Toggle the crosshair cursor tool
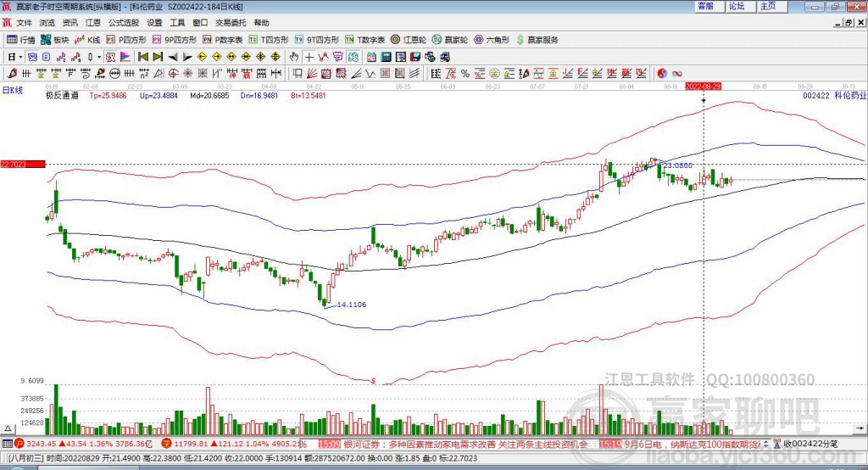 tap(309, 57)
